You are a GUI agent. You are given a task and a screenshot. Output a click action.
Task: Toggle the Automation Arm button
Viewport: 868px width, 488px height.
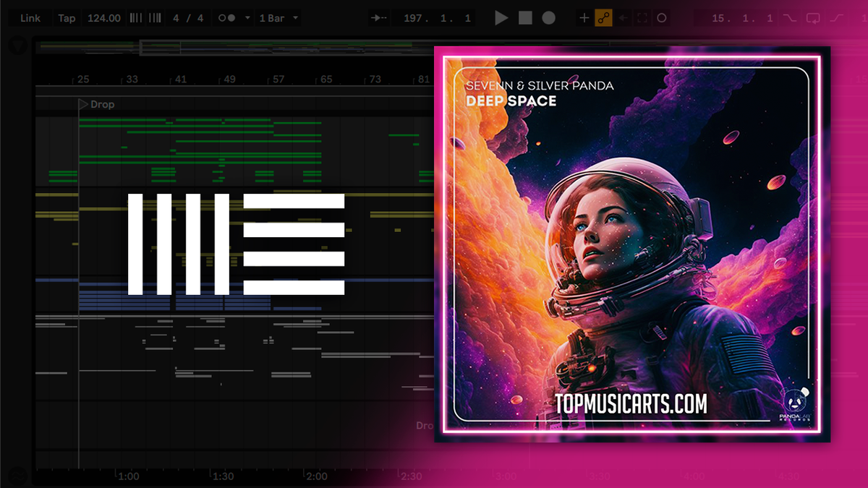tap(603, 18)
